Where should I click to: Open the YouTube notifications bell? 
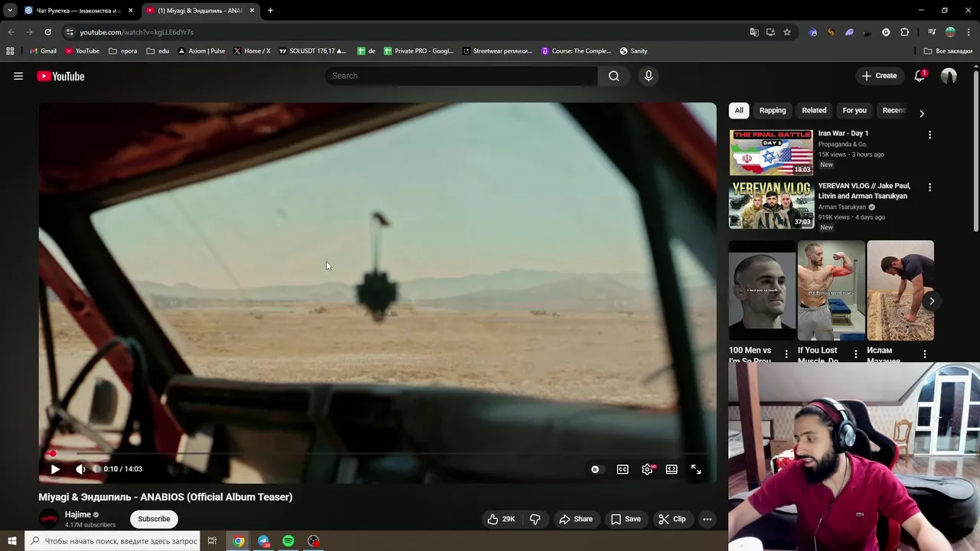point(920,76)
